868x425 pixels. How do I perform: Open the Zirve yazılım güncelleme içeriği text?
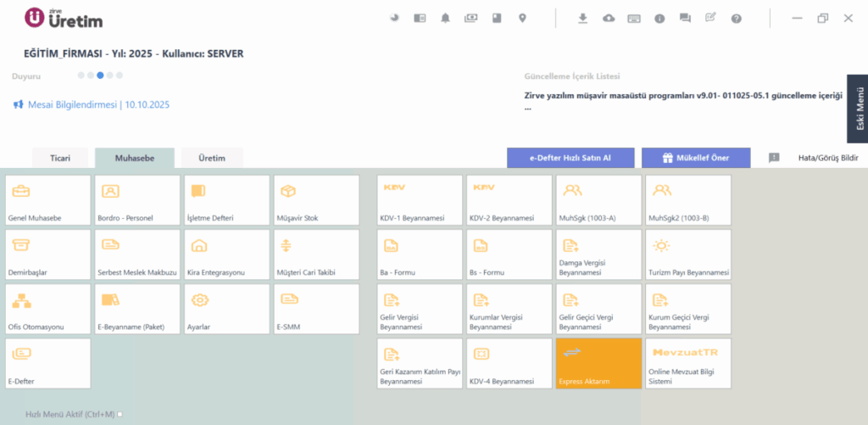tap(682, 100)
